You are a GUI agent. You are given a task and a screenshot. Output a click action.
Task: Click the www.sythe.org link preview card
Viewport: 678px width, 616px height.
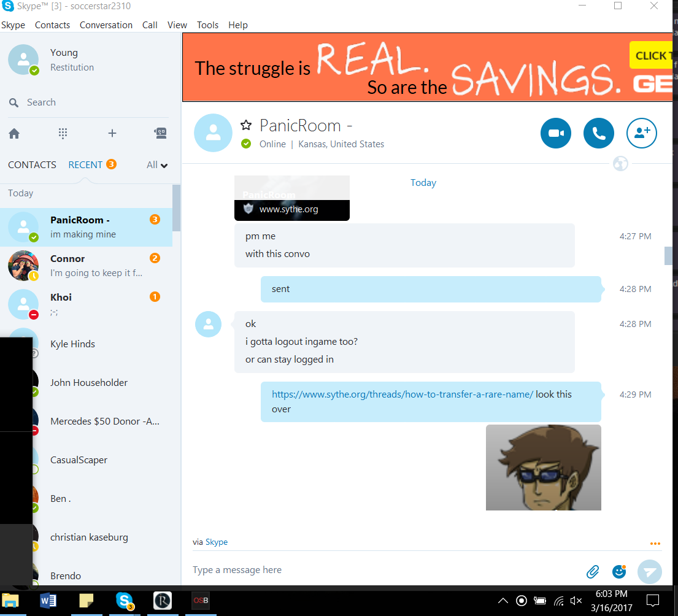(292, 198)
